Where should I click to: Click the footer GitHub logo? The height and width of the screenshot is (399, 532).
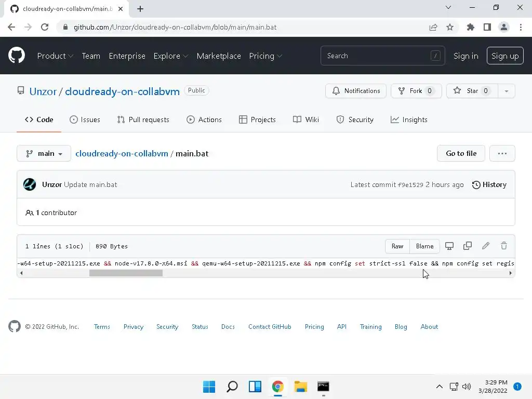click(x=15, y=326)
